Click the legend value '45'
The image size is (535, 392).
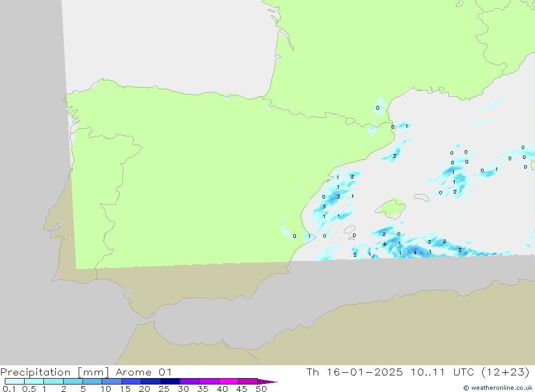pos(242,389)
